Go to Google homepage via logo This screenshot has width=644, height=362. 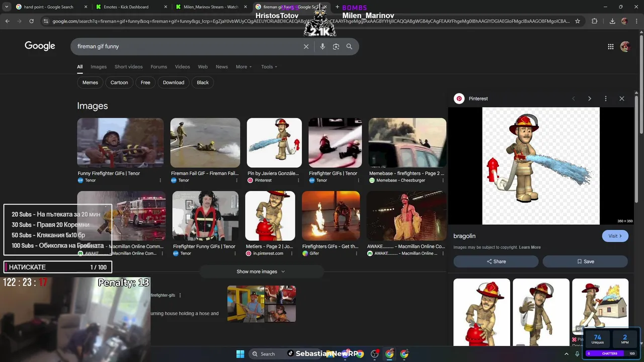tap(40, 46)
